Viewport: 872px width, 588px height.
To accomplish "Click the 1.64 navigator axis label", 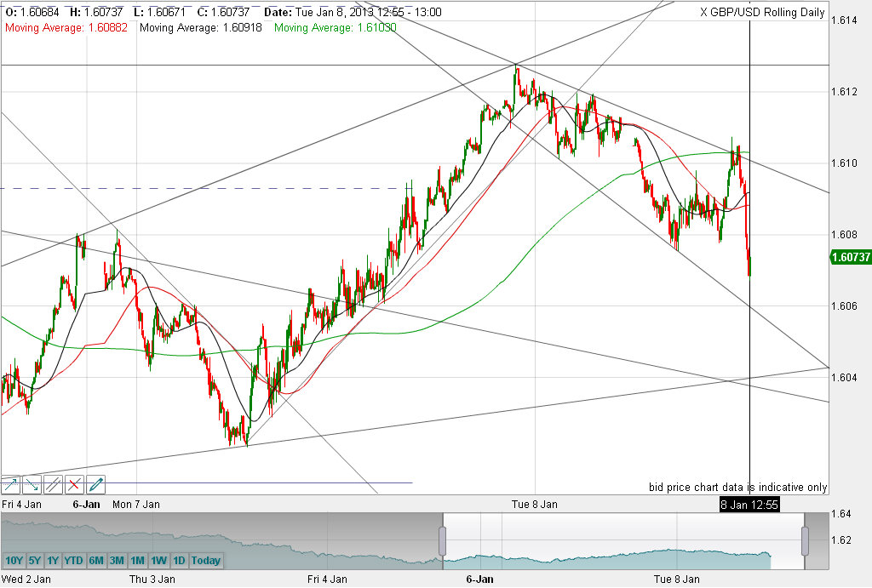I will coord(840,514).
